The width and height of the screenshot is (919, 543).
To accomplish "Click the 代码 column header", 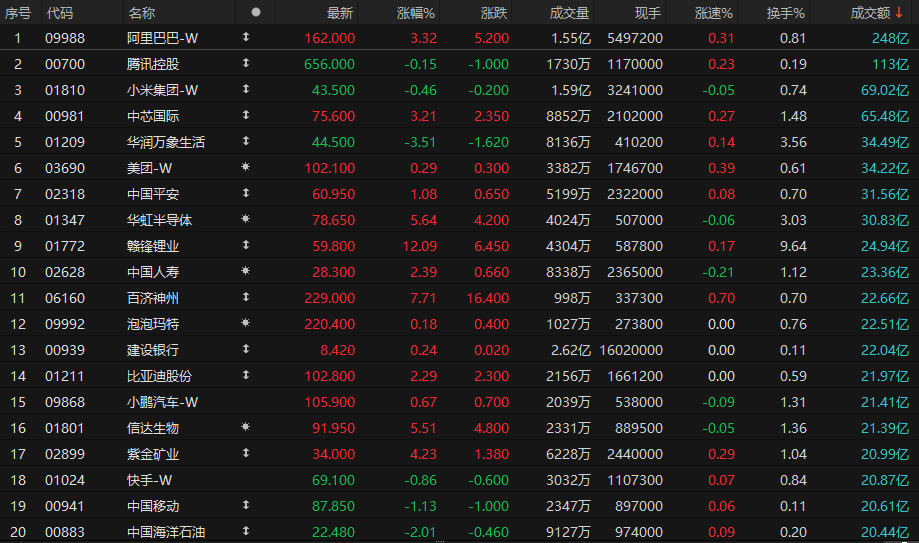I will 60,13.
